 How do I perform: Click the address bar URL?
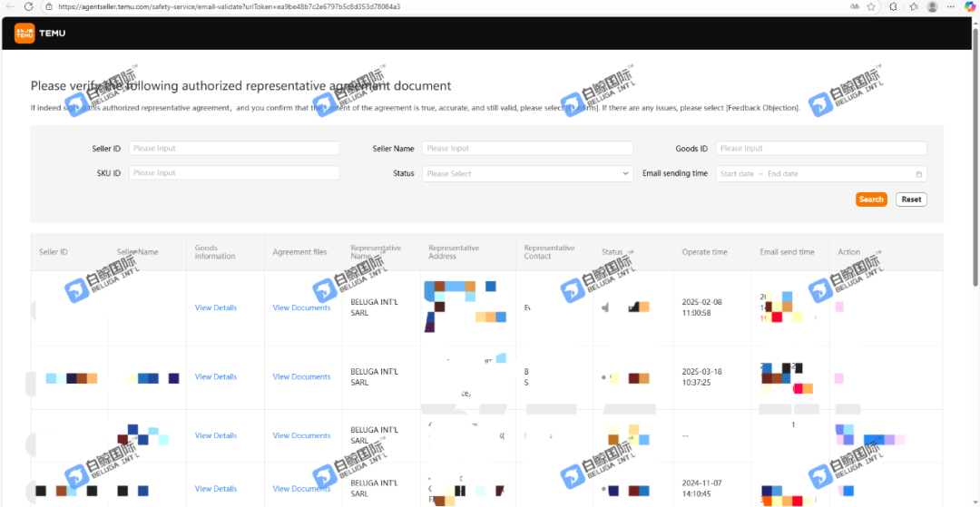(x=229, y=7)
